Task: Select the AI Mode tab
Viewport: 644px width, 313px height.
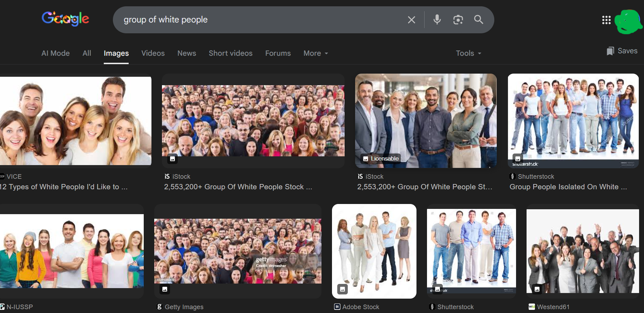Action: [x=55, y=53]
